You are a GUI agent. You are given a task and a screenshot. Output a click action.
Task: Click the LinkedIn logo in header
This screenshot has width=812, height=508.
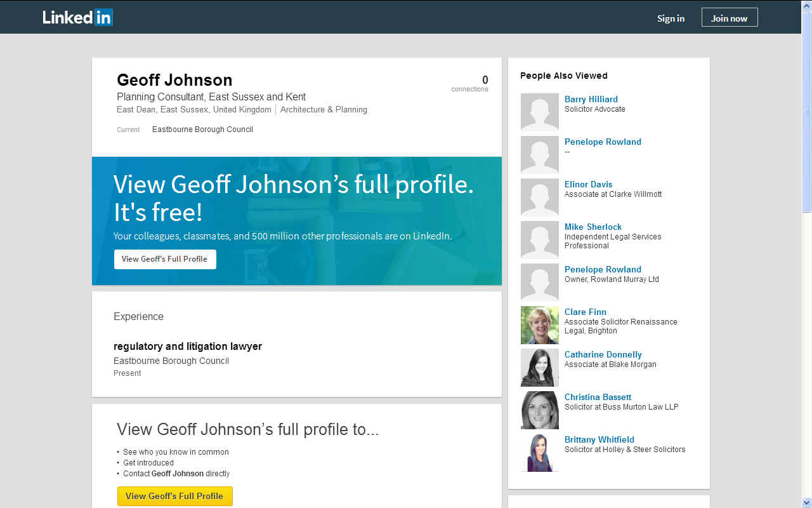pos(77,18)
